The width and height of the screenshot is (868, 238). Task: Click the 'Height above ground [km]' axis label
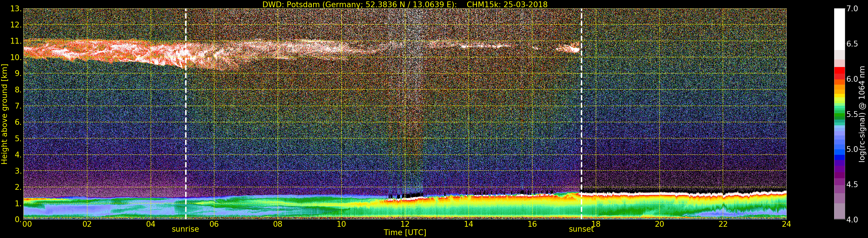coord(4,114)
